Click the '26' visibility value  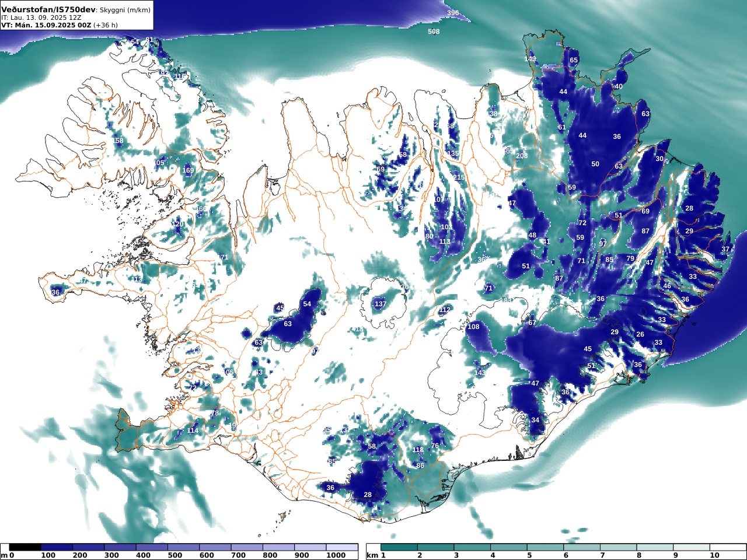click(x=640, y=334)
